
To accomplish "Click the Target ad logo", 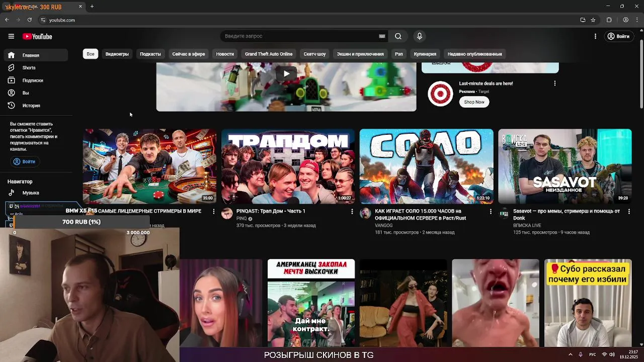I will 440,94.
